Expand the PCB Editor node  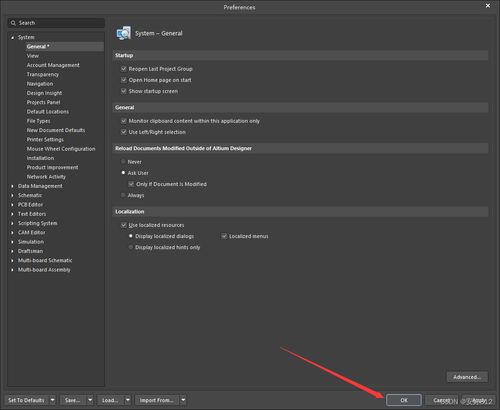click(x=12, y=205)
